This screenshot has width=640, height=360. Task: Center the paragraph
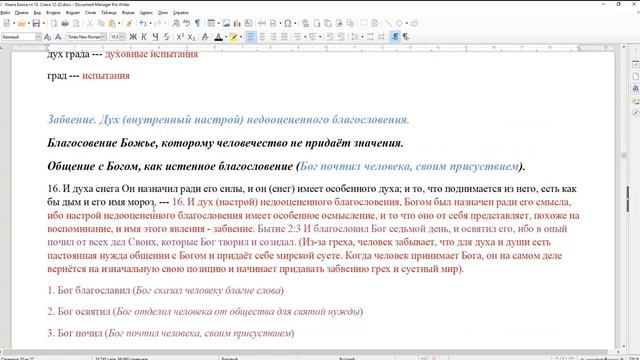coord(262,37)
